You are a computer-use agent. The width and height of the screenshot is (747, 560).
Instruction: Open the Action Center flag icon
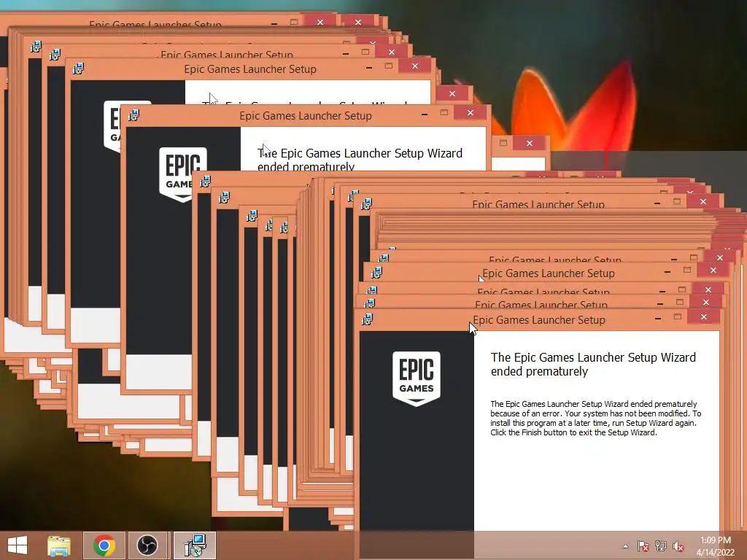click(643, 546)
